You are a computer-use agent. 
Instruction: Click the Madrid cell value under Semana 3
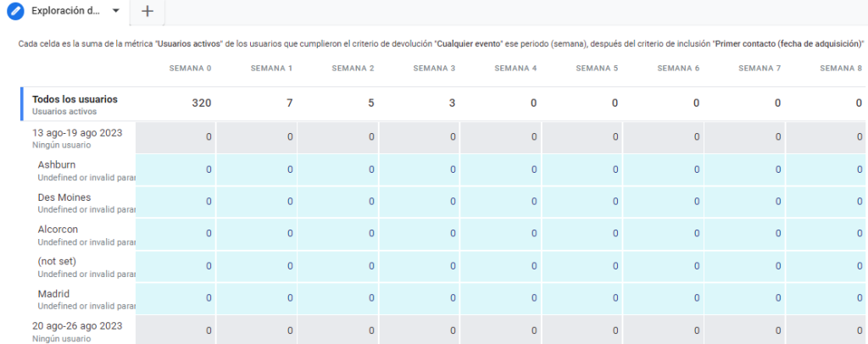[x=453, y=298]
